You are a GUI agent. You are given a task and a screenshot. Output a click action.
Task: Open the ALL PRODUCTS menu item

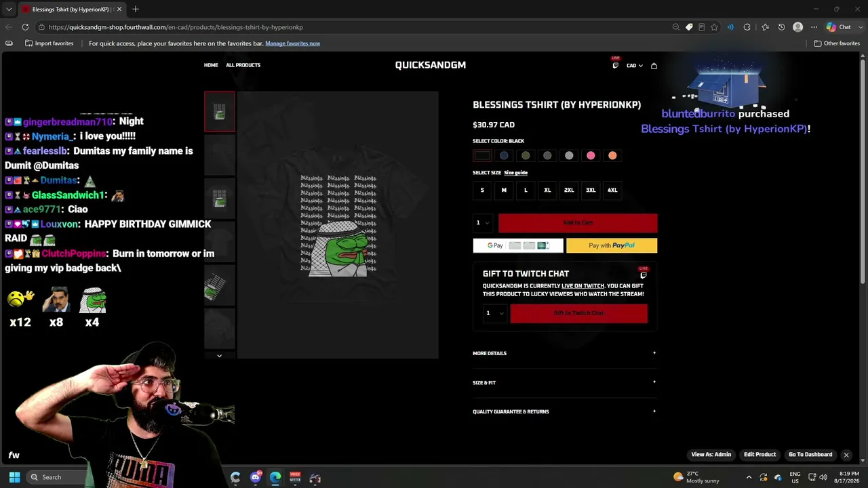tap(243, 65)
